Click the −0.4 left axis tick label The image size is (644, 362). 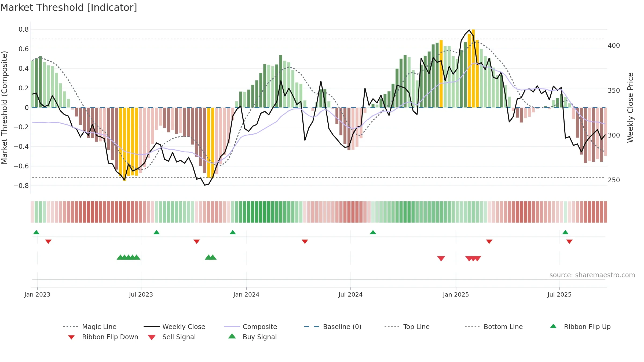(21, 147)
